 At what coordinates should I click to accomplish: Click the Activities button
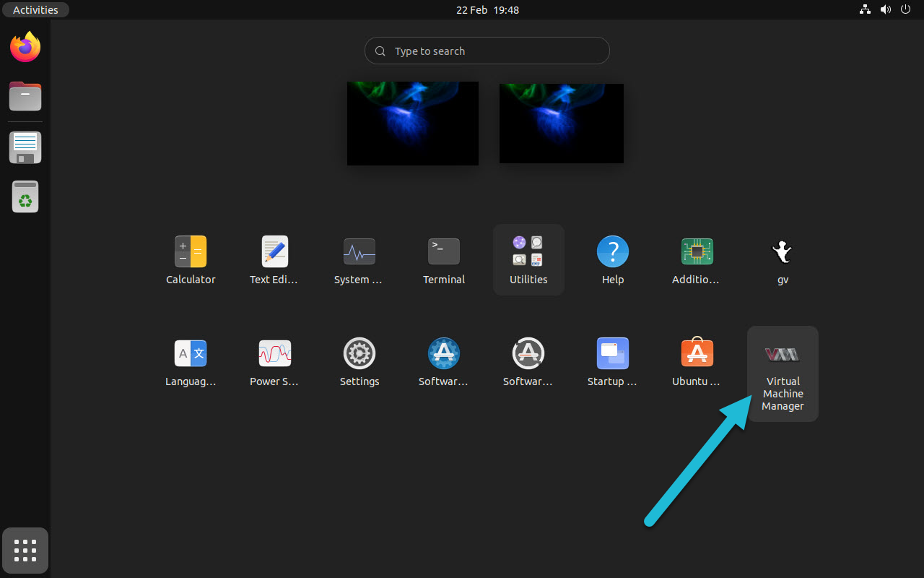tap(35, 10)
